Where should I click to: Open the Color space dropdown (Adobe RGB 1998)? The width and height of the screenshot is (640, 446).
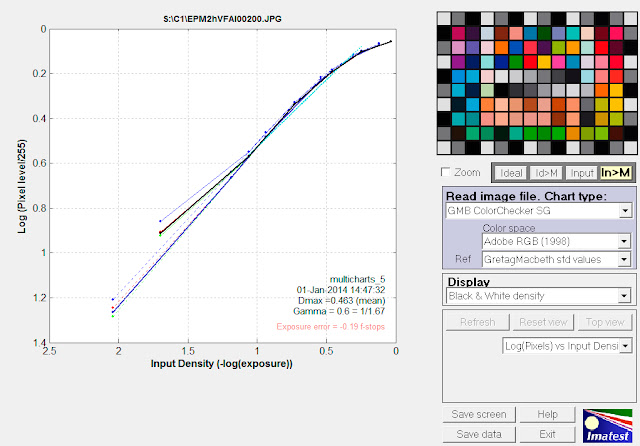click(x=556, y=242)
